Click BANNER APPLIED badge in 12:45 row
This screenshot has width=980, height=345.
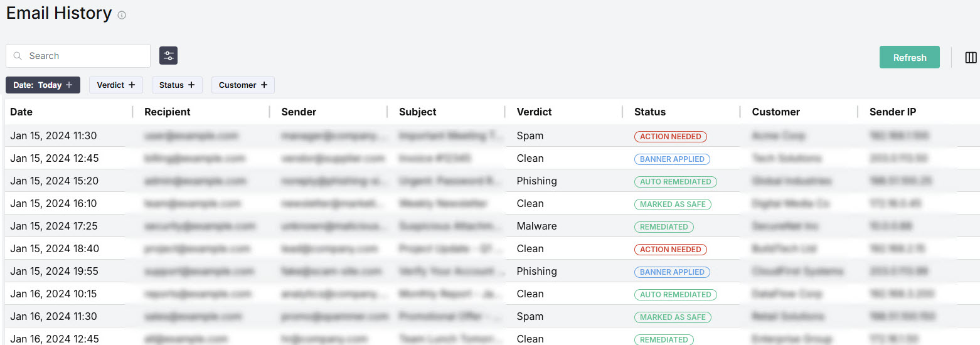671,159
